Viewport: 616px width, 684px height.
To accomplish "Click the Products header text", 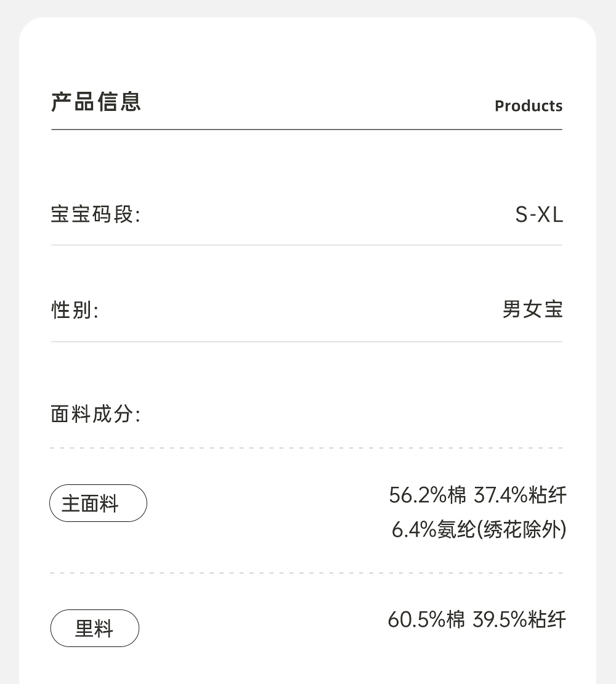I will [x=529, y=106].
